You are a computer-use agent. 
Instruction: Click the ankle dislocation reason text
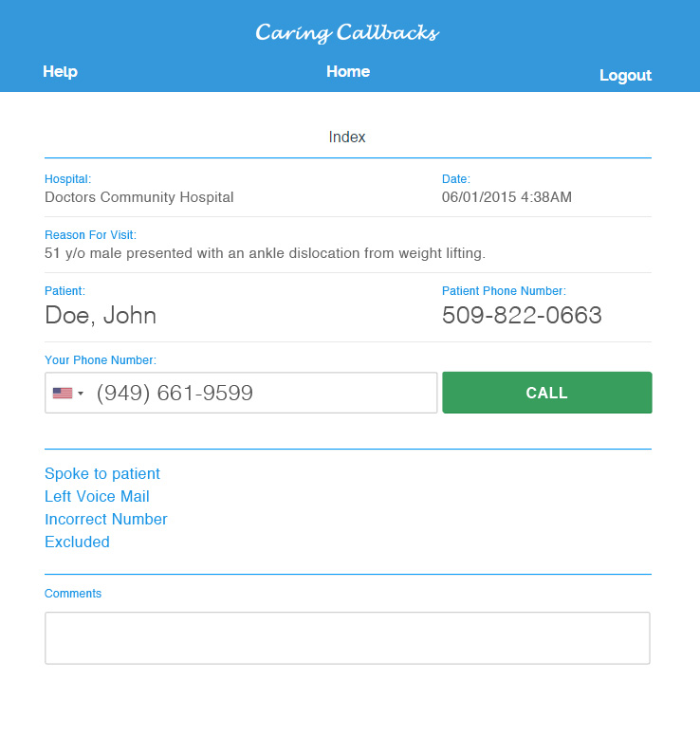pos(265,253)
